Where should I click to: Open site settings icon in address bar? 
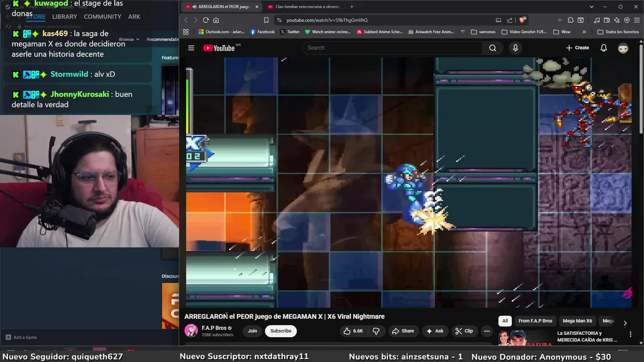[279, 20]
